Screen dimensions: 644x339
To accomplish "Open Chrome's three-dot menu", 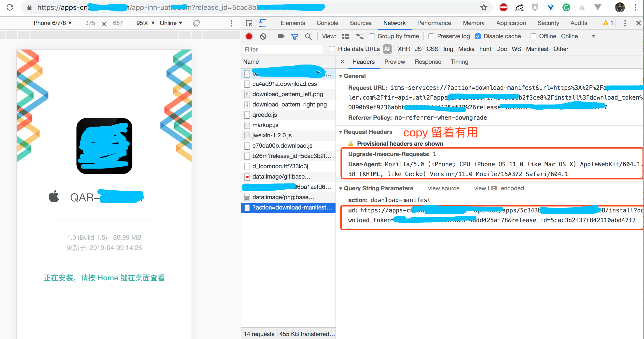I will [x=635, y=8].
